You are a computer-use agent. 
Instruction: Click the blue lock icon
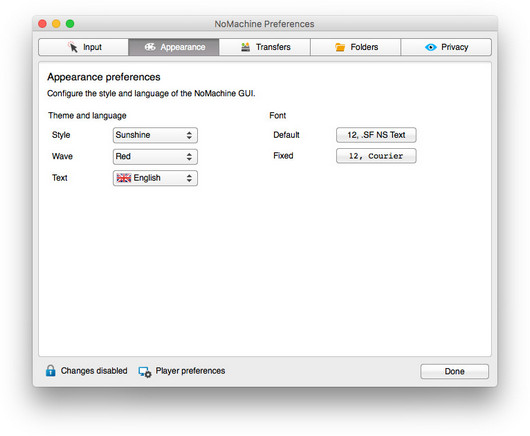pos(50,370)
